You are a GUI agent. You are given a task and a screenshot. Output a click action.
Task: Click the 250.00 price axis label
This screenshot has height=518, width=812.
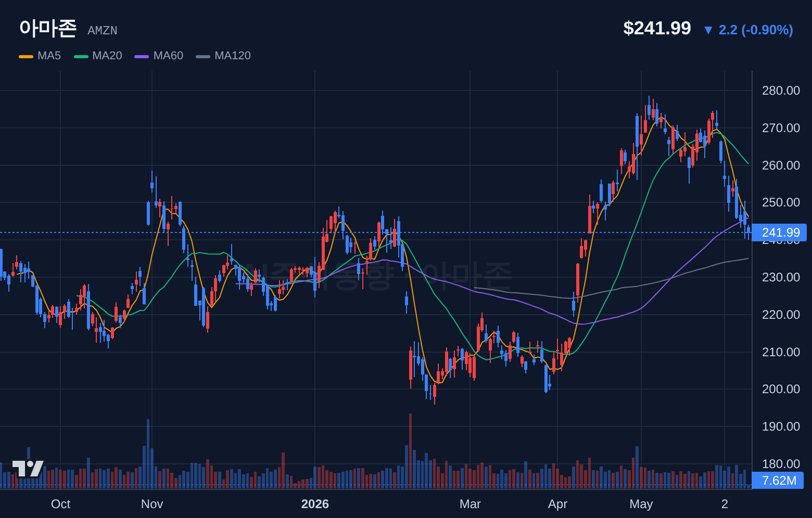781,202
